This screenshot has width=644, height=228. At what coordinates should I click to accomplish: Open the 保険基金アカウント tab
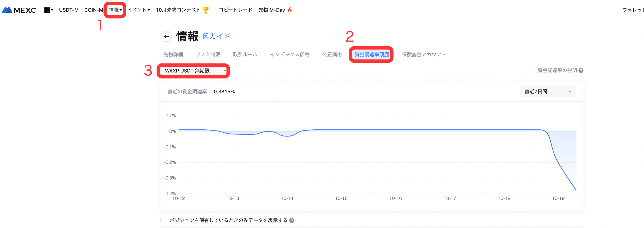click(424, 54)
